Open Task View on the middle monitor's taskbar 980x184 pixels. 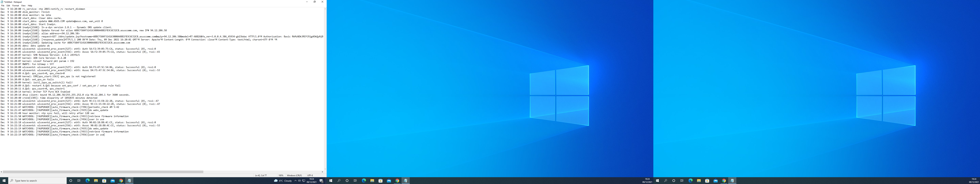click(355, 181)
